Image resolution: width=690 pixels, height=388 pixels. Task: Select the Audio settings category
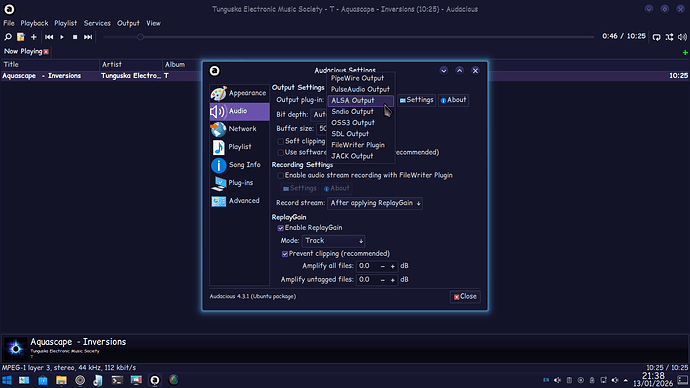239,111
